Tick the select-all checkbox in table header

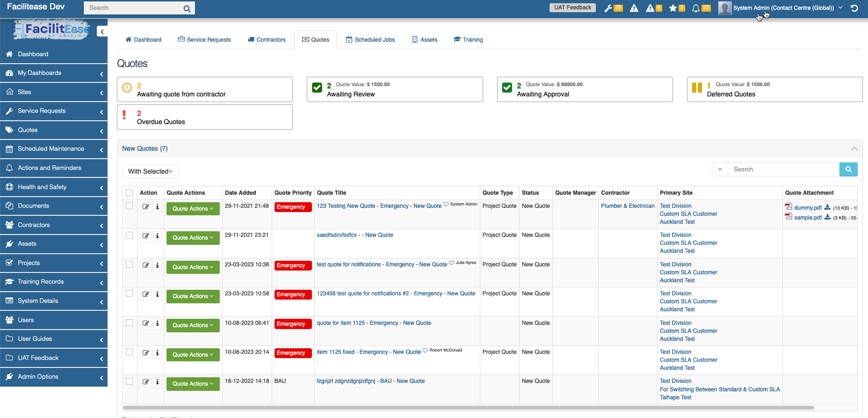click(x=130, y=192)
